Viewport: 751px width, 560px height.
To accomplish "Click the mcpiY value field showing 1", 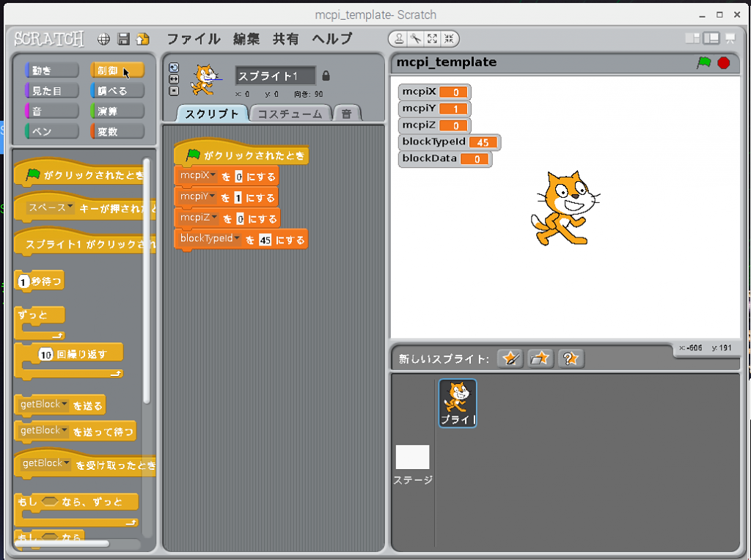I will tap(238, 198).
